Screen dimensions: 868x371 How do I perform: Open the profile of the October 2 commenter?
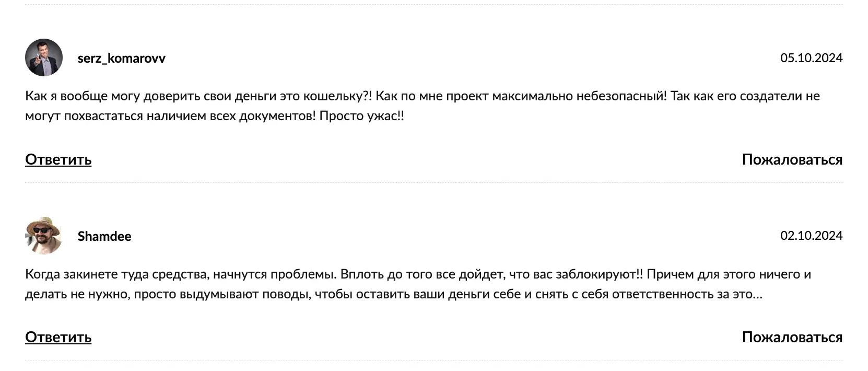click(x=104, y=236)
